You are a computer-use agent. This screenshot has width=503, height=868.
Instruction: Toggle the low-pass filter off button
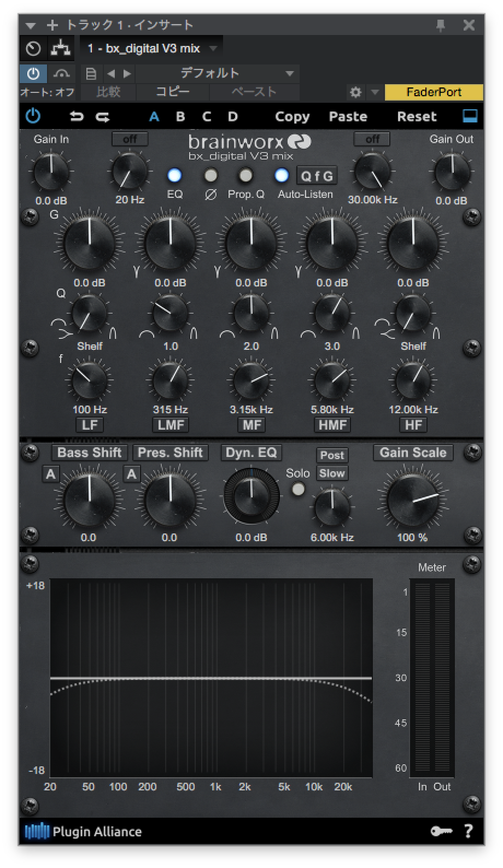(x=372, y=139)
